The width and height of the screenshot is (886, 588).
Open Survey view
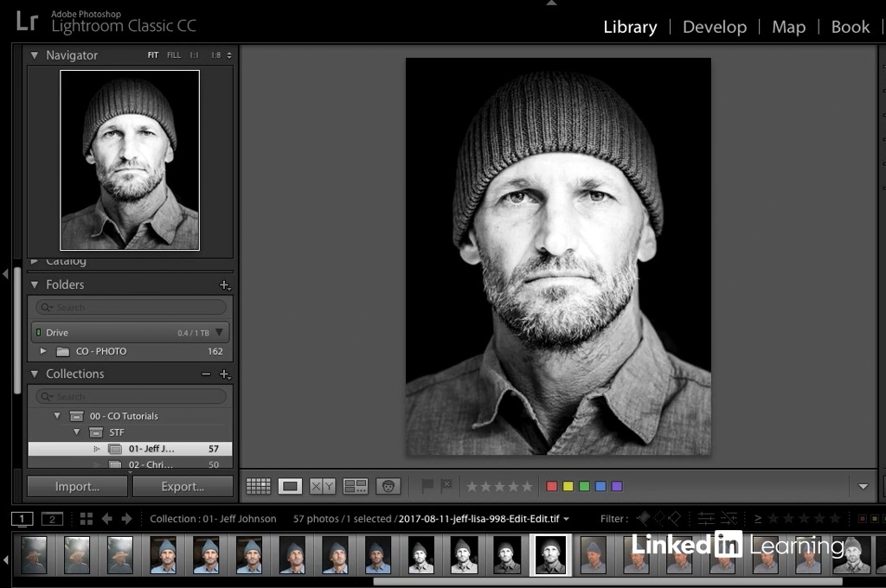click(x=356, y=487)
